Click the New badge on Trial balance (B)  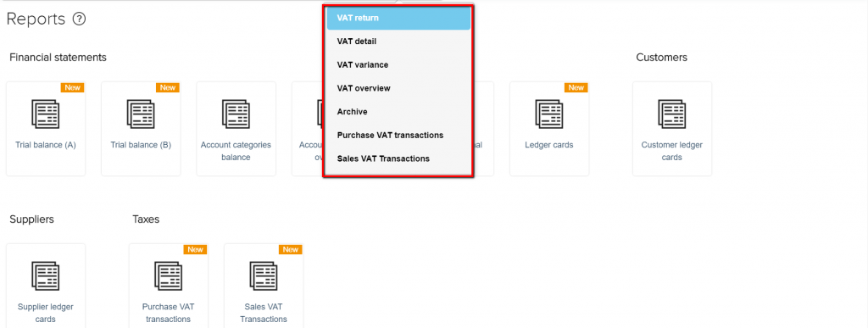click(x=168, y=87)
